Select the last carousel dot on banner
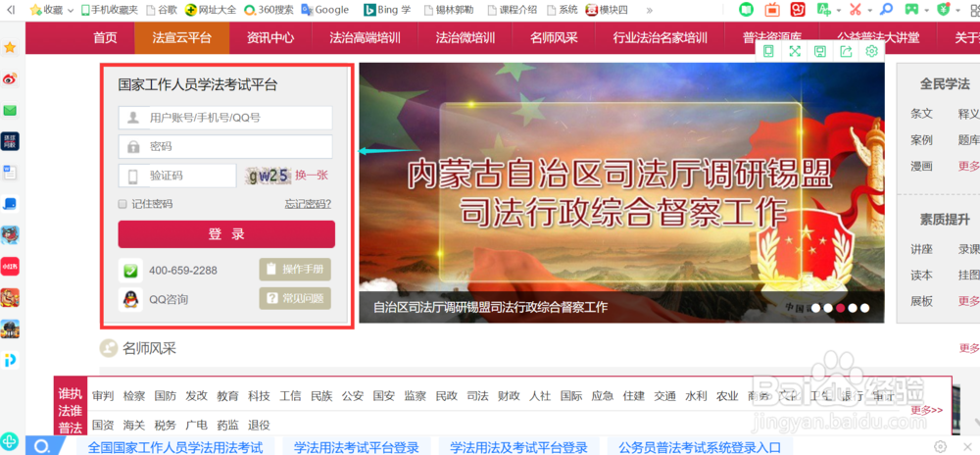 (x=864, y=308)
